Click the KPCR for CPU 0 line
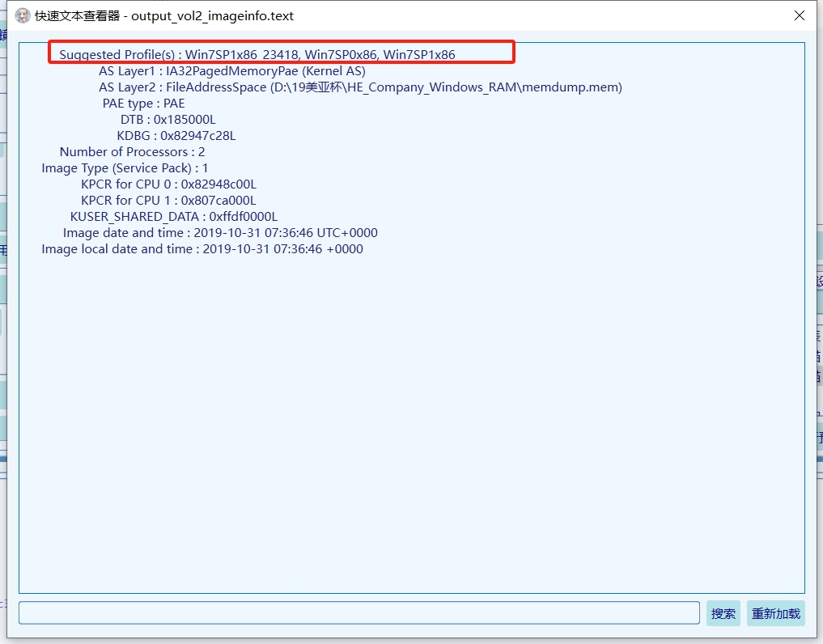 (168, 184)
